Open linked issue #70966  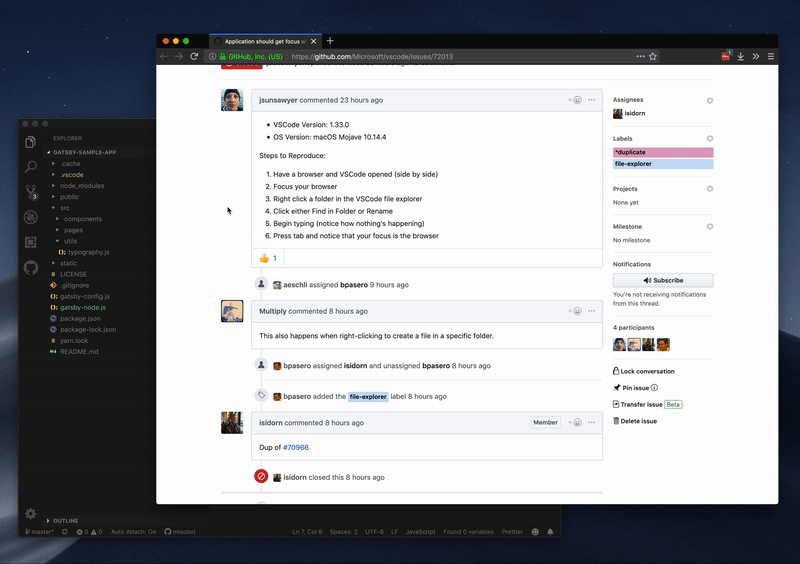(x=296, y=447)
